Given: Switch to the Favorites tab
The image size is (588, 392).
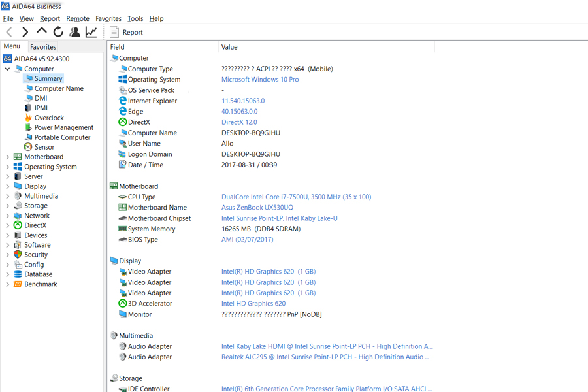Looking at the screenshot, I should tap(43, 47).
